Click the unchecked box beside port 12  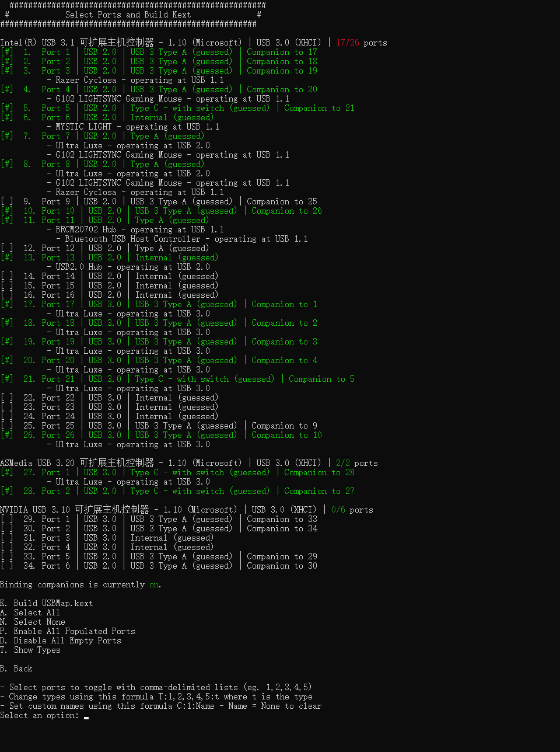click(6, 248)
